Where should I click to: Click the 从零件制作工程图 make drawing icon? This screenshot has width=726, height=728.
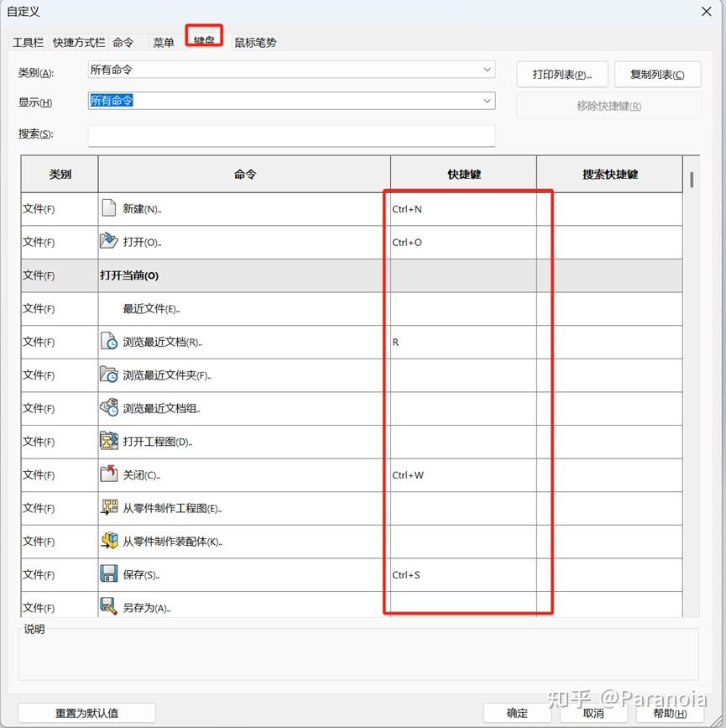[x=108, y=507]
